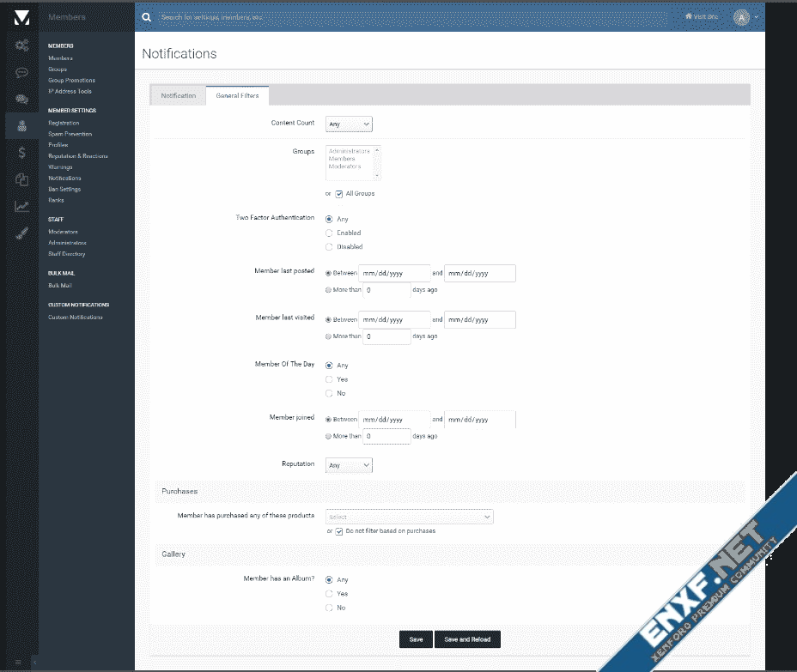This screenshot has width=797, height=672.
Task: Open the Commerce dollar sign icon
Action: click(21, 152)
